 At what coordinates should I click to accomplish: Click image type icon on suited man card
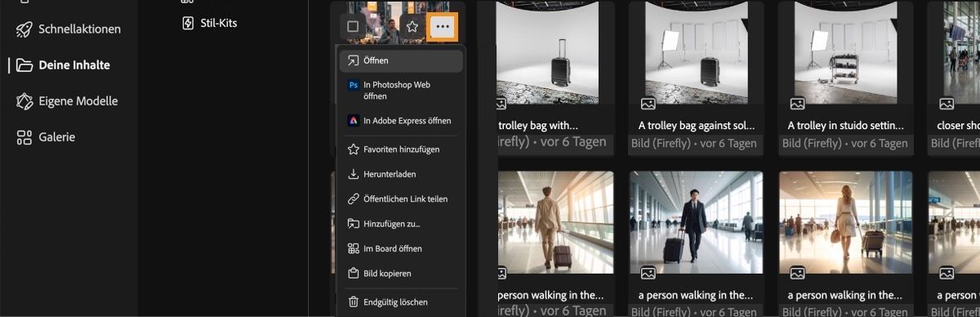[x=648, y=273]
